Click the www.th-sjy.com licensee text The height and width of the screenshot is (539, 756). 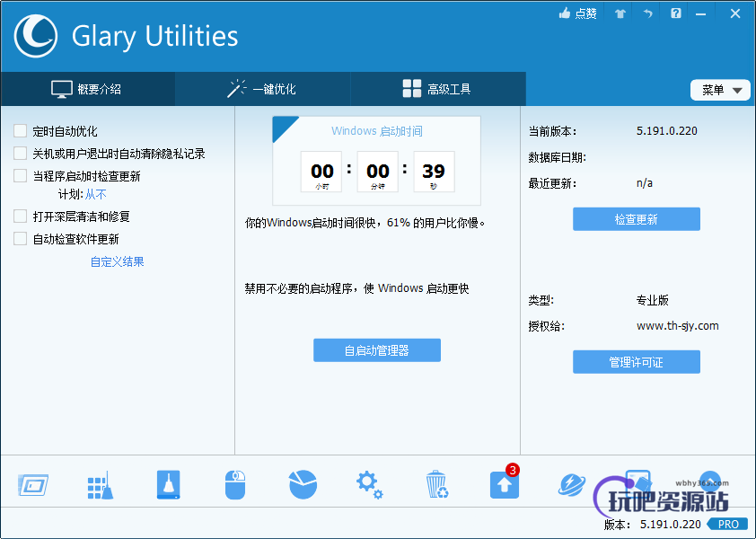(x=677, y=326)
